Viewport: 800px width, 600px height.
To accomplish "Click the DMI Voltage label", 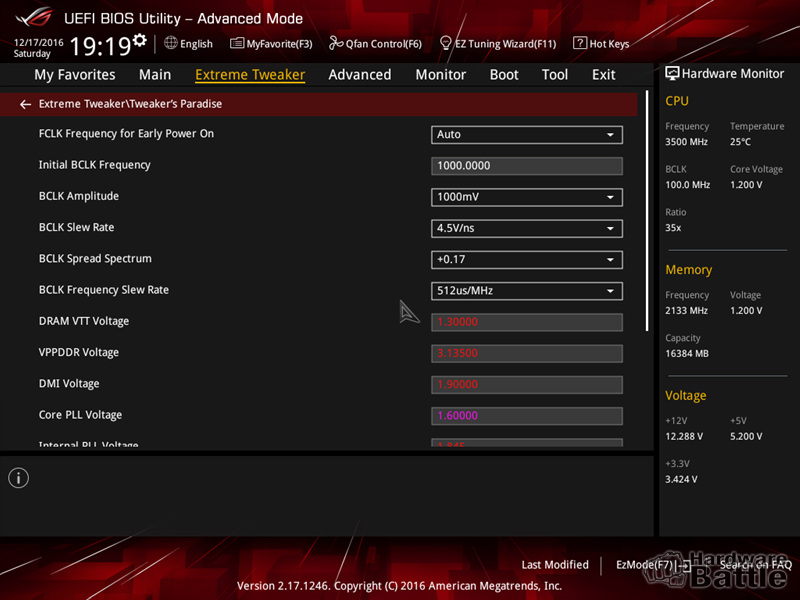I will [x=69, y=384].
